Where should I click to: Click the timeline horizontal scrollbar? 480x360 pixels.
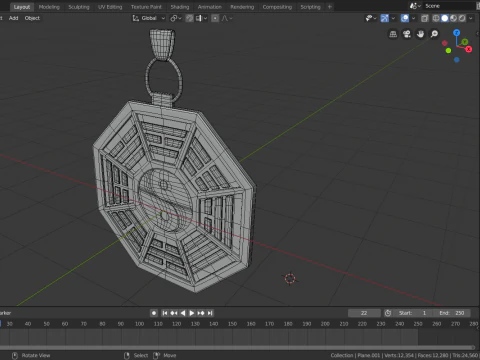(237, 347)
